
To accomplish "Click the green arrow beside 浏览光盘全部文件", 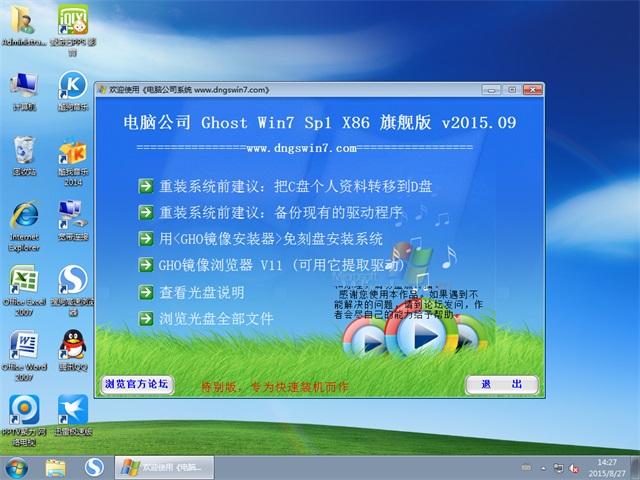I will click(146, 318).
